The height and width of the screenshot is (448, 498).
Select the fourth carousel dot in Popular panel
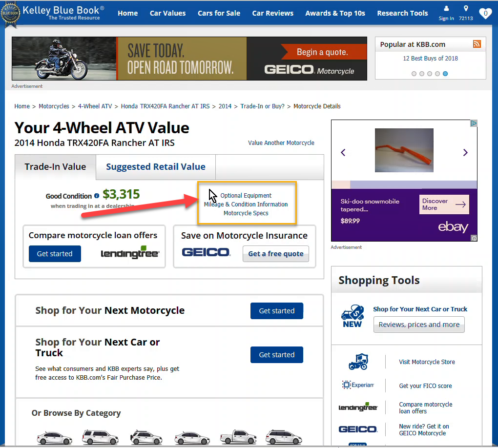pos(437,74)
